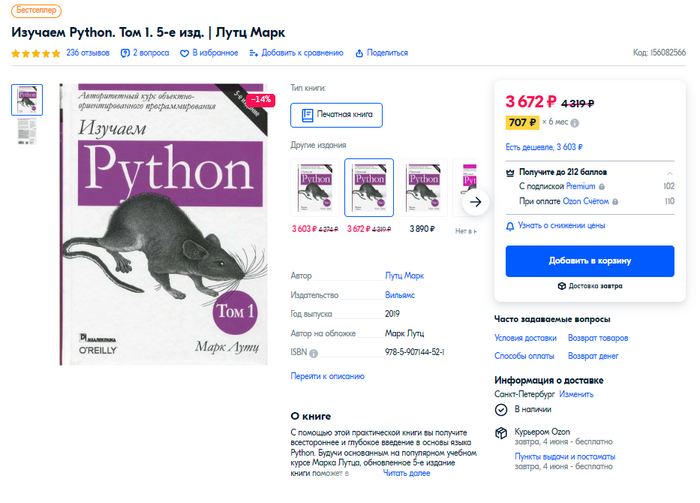Viewport: 700px width, 503px height.
Task: Click the info icon beside 6 мес installment
Action: click(x=575, y=123)
